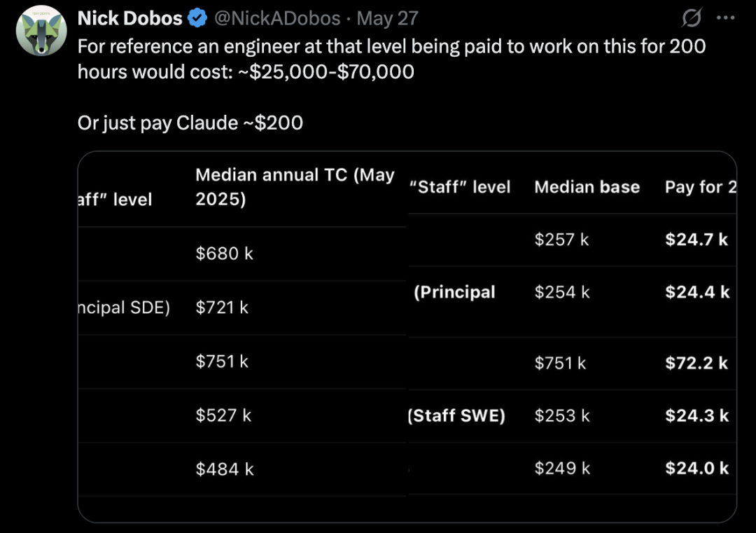
Task: Click the blue verified checkmark badge
Action: coord(196,18)
